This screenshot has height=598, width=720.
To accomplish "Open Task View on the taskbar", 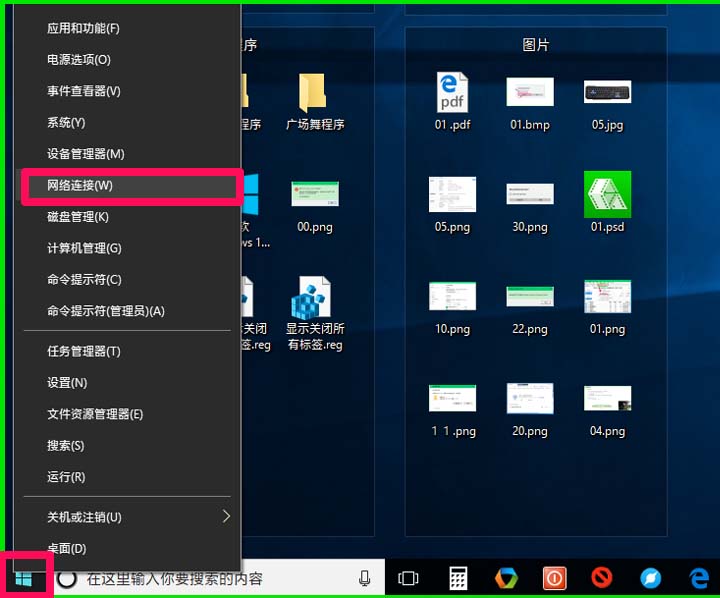I will point(407,578).
